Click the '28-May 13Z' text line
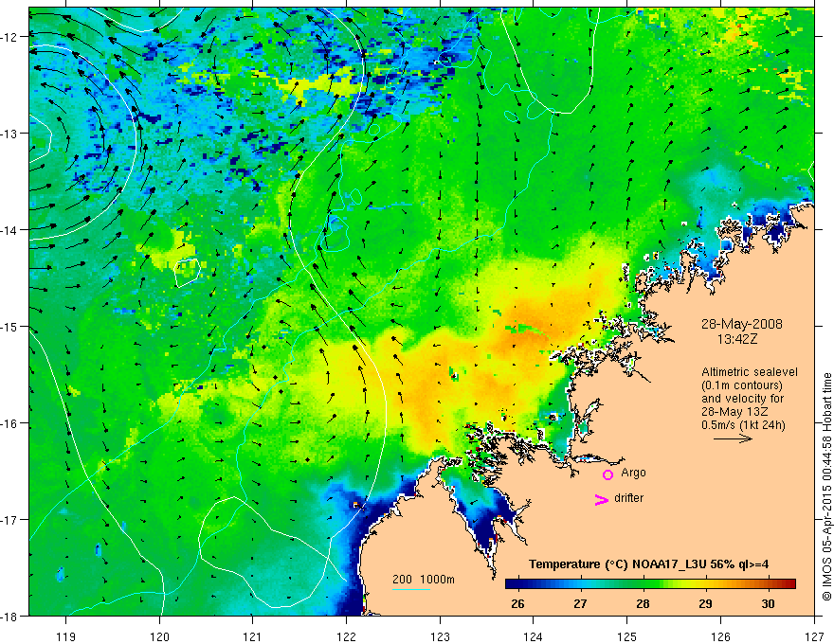Viewport: 834px width, 644px height. pos(734,412)
